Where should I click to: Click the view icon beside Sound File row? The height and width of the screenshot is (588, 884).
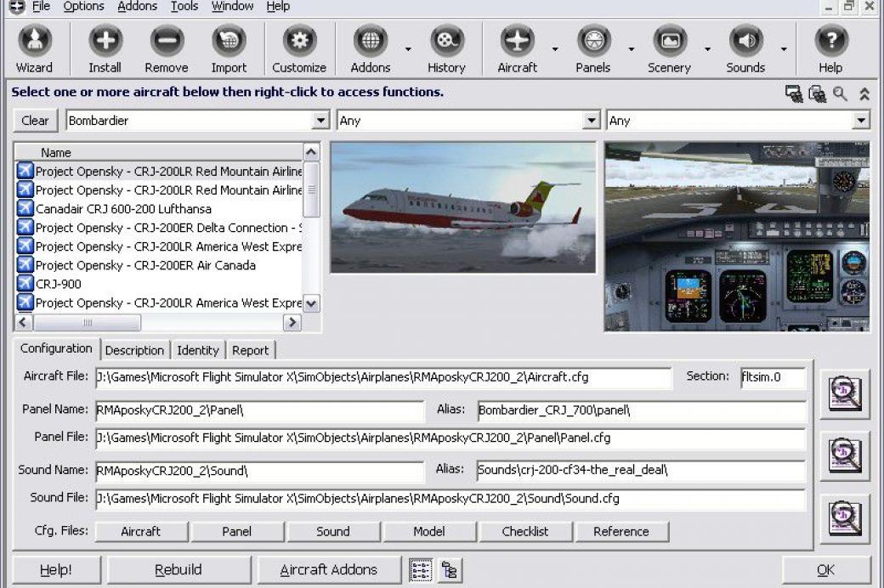pos(845,517)
